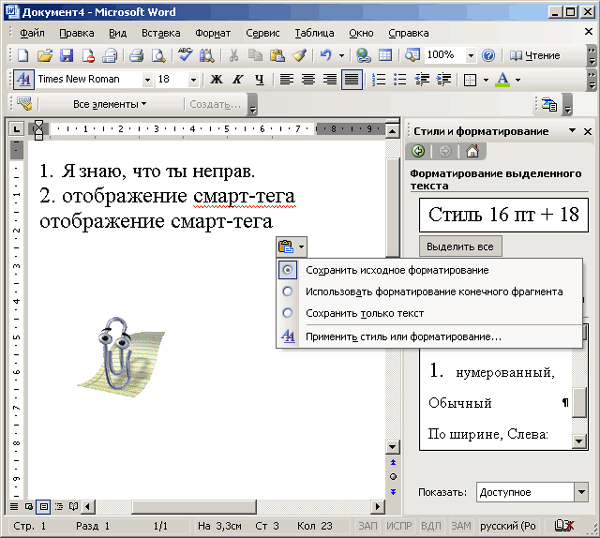Viewport: 600px width, 538px height.
Task: Insert hyperlink with the globe icon
Action: tap(363, 56)
